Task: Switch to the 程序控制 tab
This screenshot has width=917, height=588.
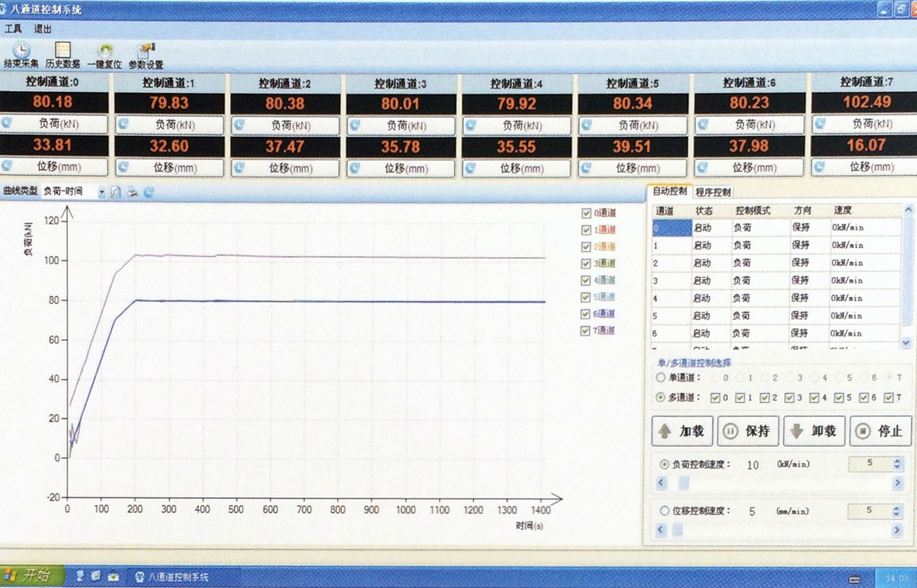Action: coord(713,192)
